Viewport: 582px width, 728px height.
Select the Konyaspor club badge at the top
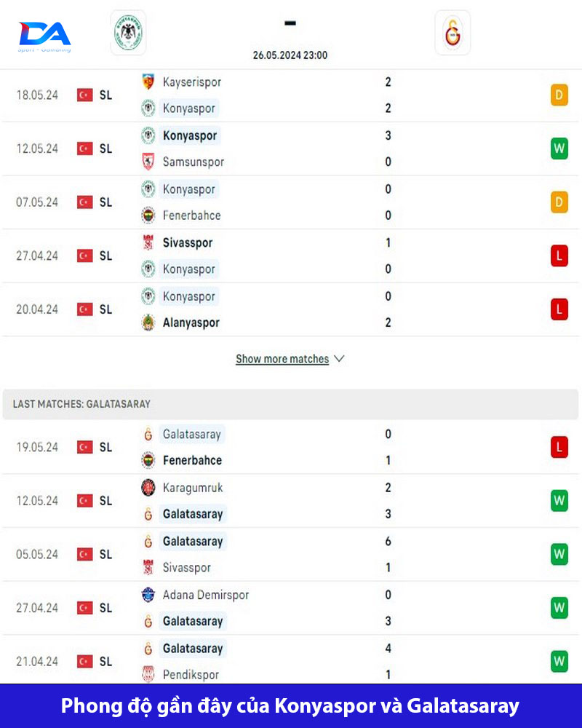pyautogui.click(x=127, y=32)
